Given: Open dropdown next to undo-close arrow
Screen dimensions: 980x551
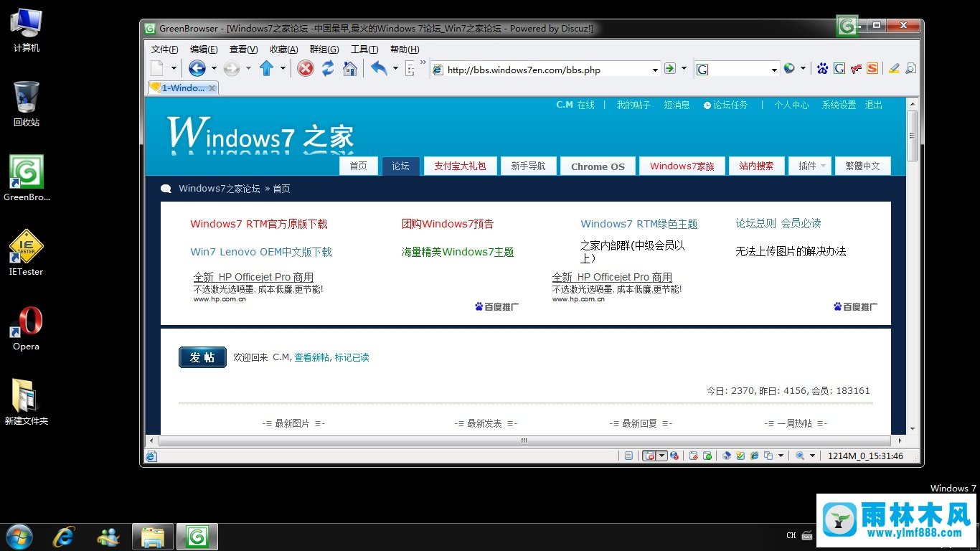Looking at the screenshot, I should point(395,69).
